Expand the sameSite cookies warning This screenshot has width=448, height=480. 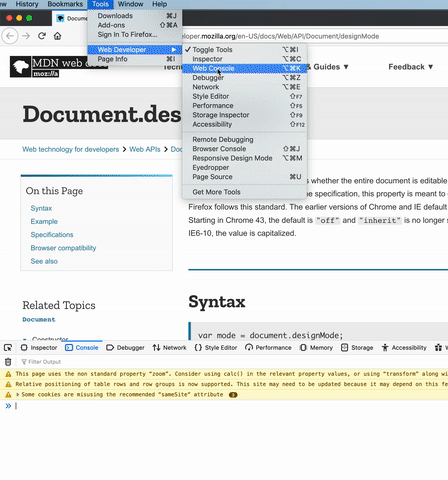coord(18,395)
